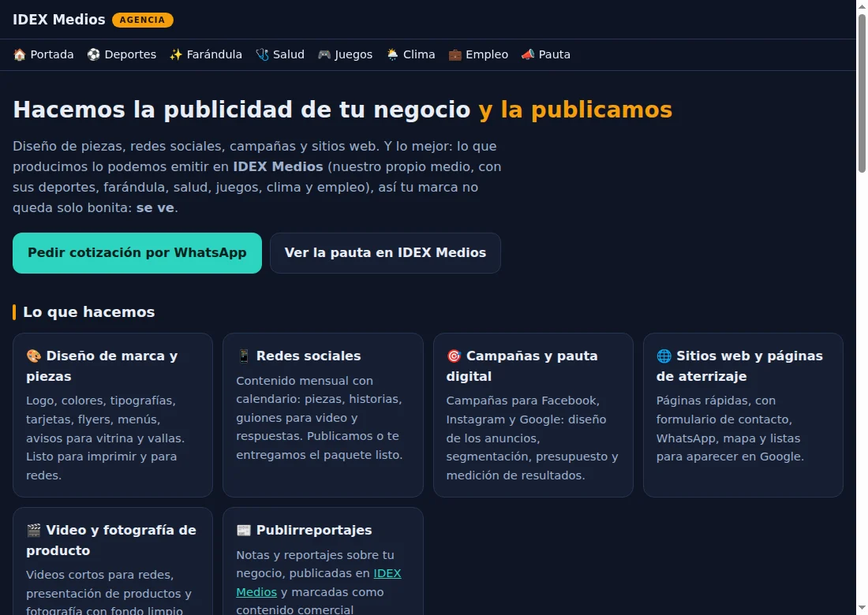Click the Lo que hacemos section heading
This screenshot has height=615, width=868.
click(x=89, y=312)
